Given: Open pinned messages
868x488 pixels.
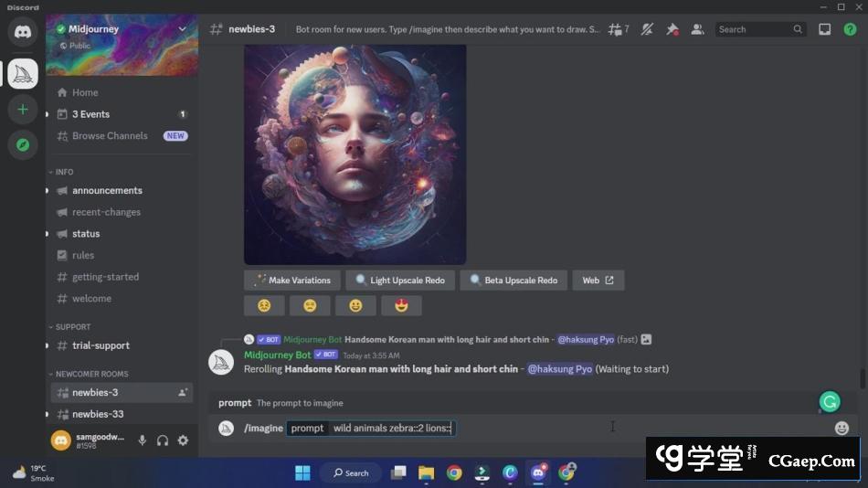Looking at the screenshot, I should click(x=672, y=29).
